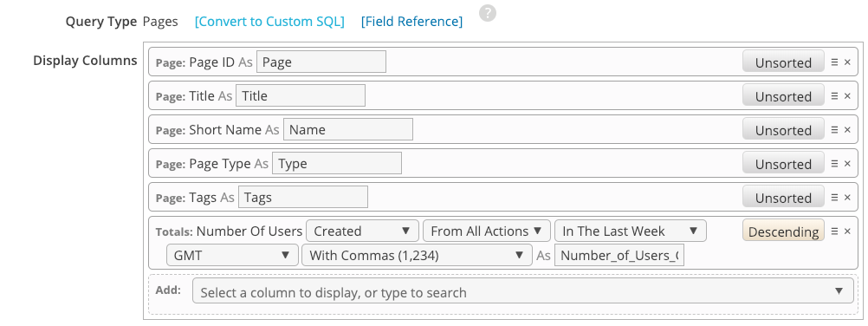Viewport: 868px width, 326px height.
Task: Edit the Number_of_Users alias field
Action: tap(619, 255)
